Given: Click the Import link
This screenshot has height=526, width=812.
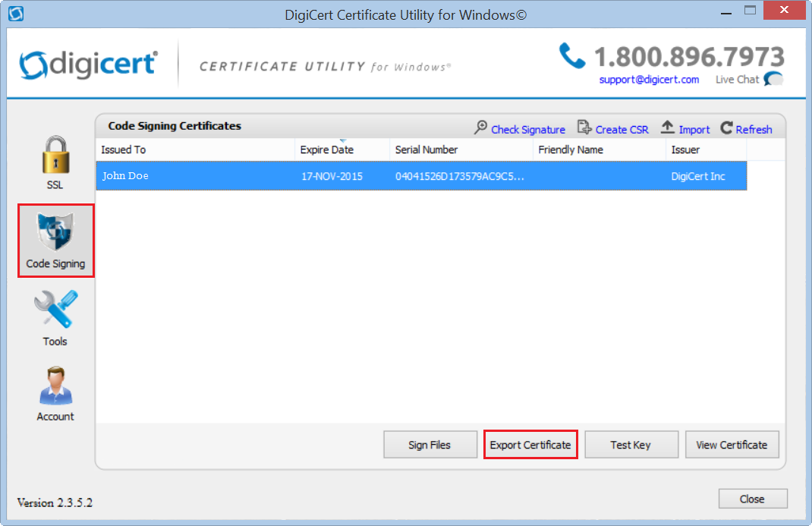Looking at the screenshot, I should (x=694, y=130).
